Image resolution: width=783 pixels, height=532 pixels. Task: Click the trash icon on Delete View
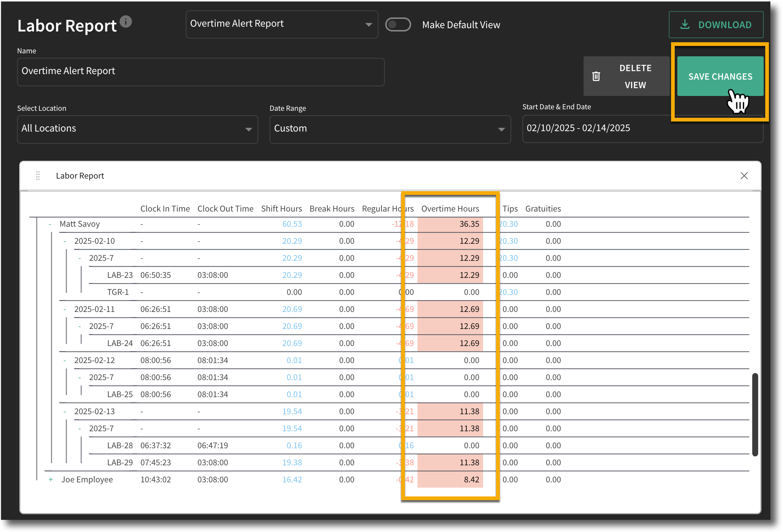[x=596, y=76]
